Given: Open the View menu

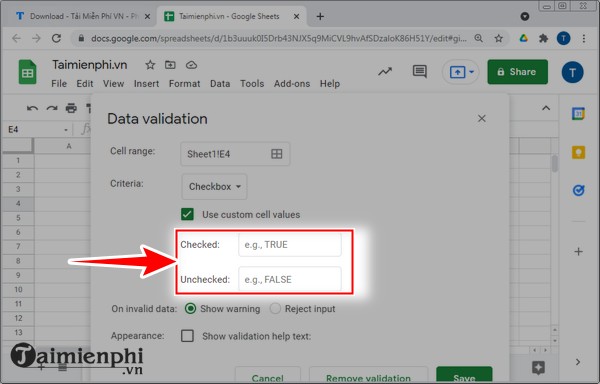Looking at the screenshot, I should point(113,83).
